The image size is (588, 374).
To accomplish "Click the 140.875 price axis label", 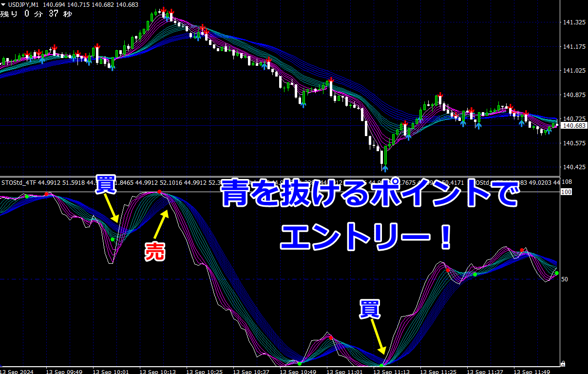I will point(573,95).
